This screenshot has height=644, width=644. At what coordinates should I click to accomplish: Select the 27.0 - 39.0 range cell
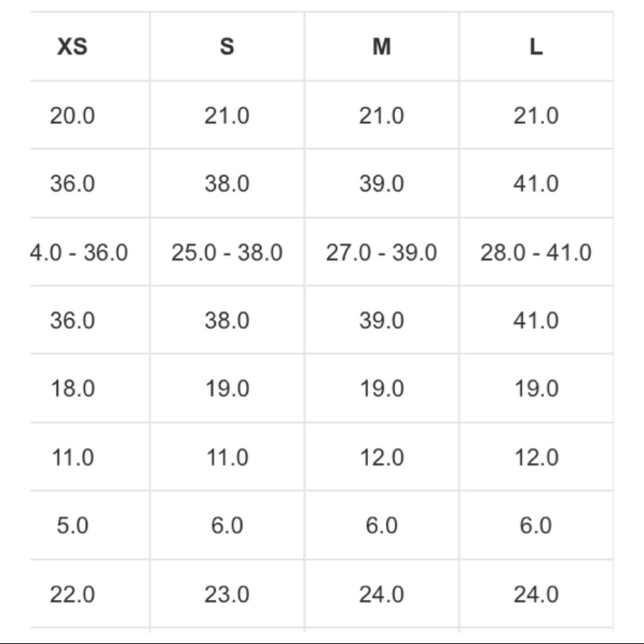(381, 252)
